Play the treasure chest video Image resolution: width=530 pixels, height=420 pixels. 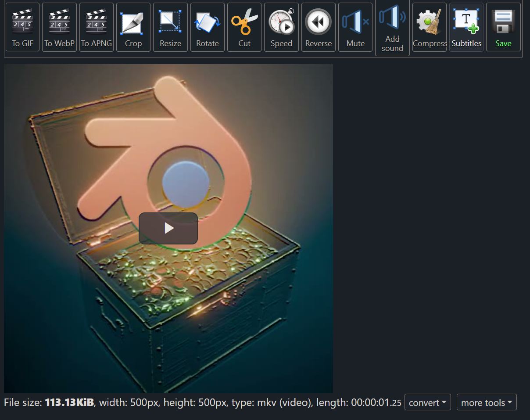click(168, 228)
